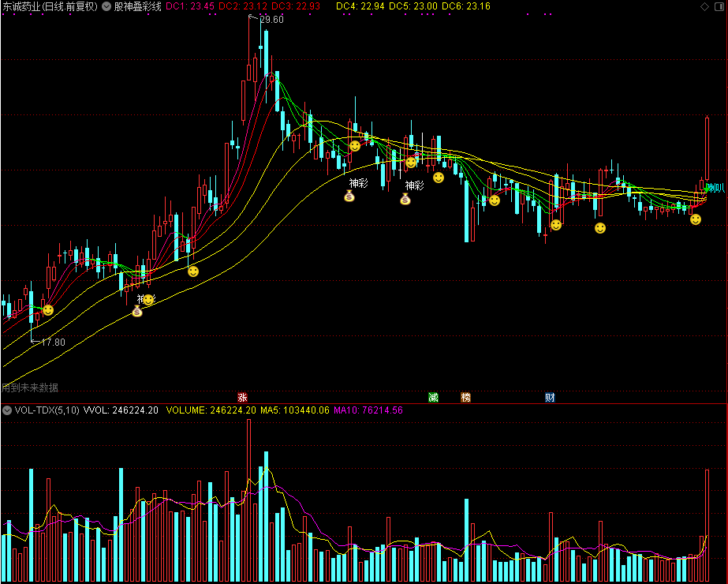
Task: Click the diamond icon at the chart's top corner
Action: 704,6
